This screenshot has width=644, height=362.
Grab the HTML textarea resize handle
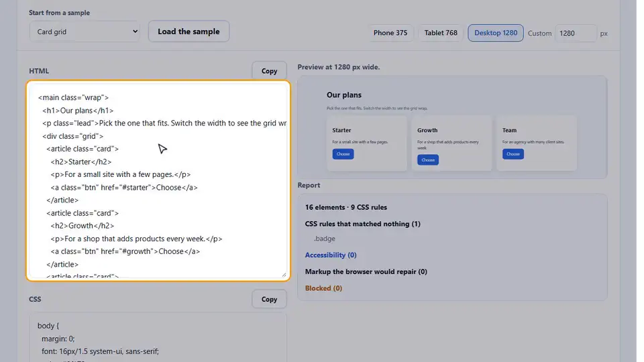point(284,275)
